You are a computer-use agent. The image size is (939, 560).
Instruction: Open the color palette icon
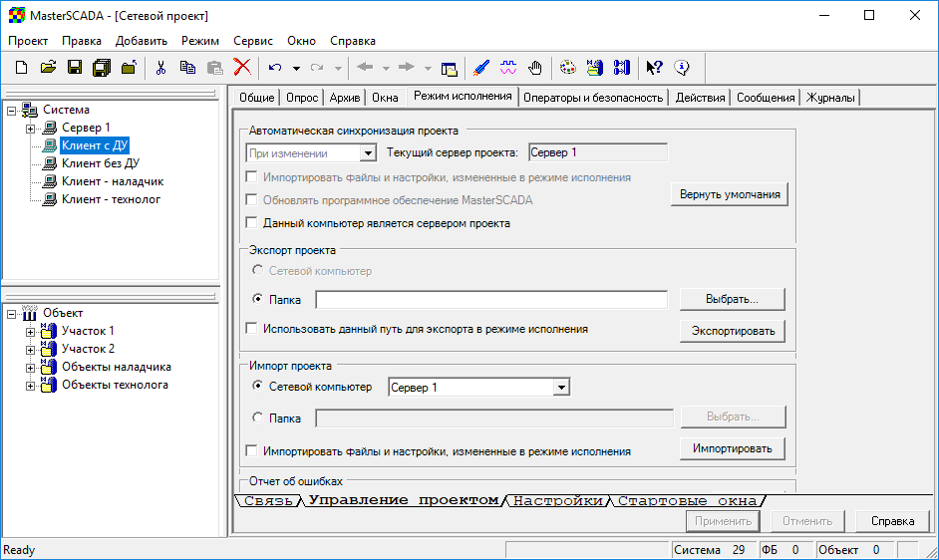(568, 67)
